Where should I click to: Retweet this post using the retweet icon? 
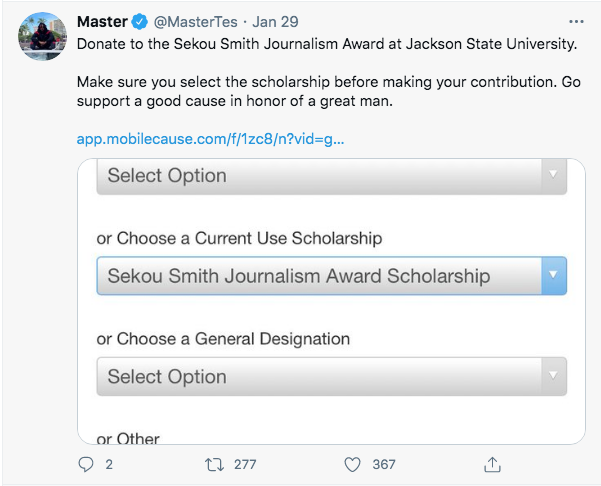[x=212, y=464]
